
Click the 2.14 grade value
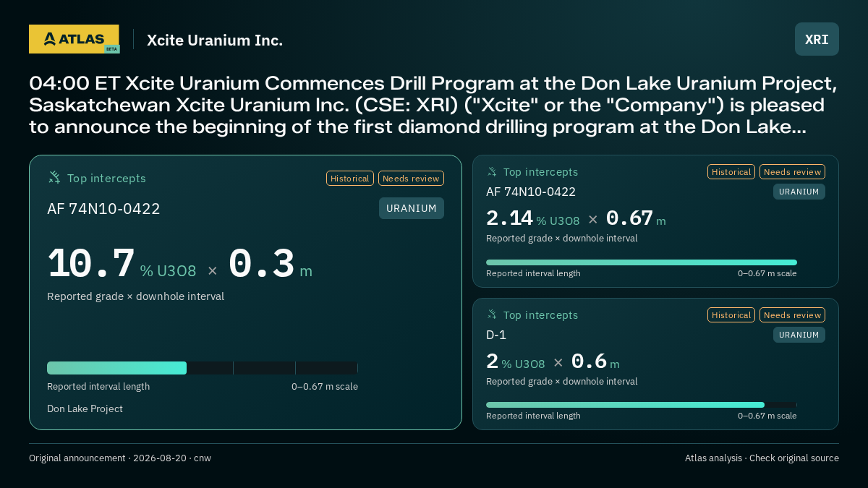click(x=509, y=218)
